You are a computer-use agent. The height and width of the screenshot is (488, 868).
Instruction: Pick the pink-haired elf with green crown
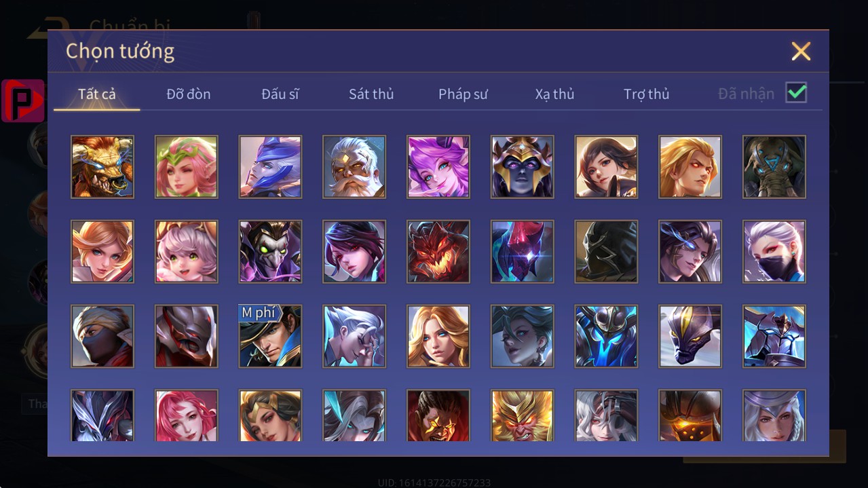click(x=187, y=167)
